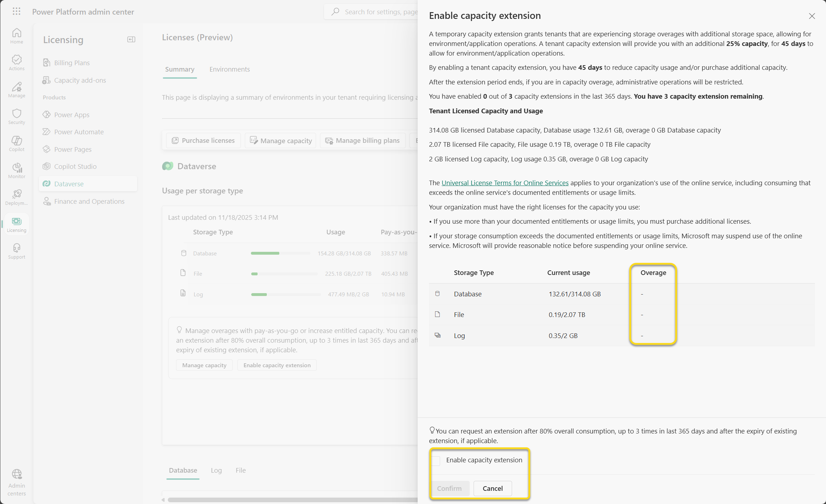
Task: Switch to the Database tab
Action: (183, 471)
